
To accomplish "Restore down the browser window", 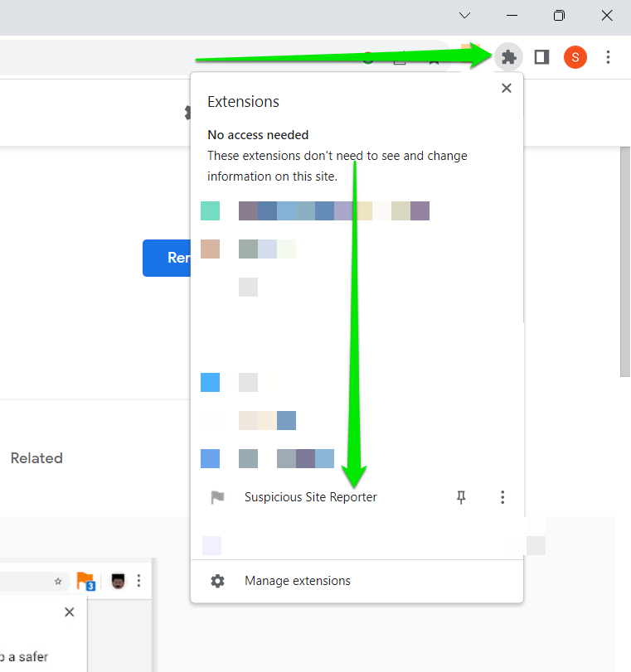I will tap(560, 15).
